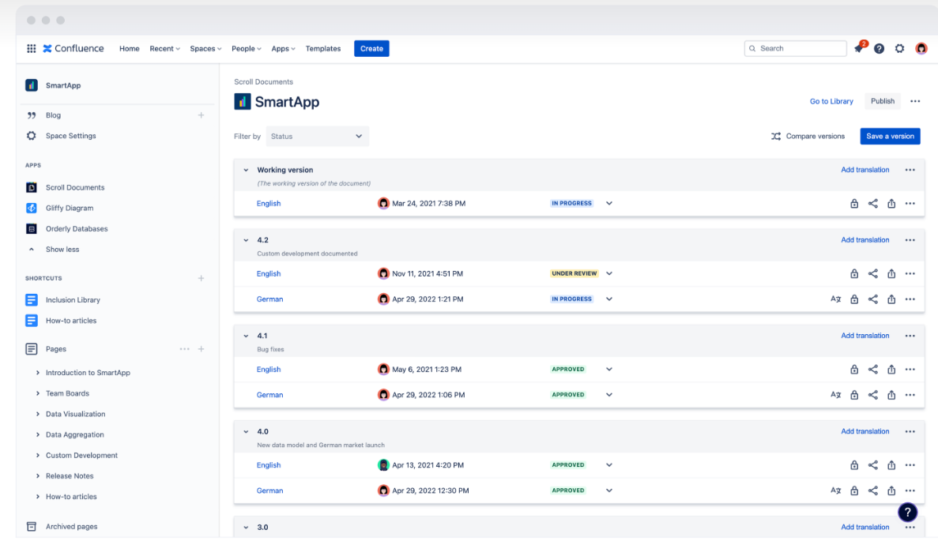Click the lock icon on the English working version
Image resolution: width=938 pixels, height=560 pixels.
click(854, 203)
